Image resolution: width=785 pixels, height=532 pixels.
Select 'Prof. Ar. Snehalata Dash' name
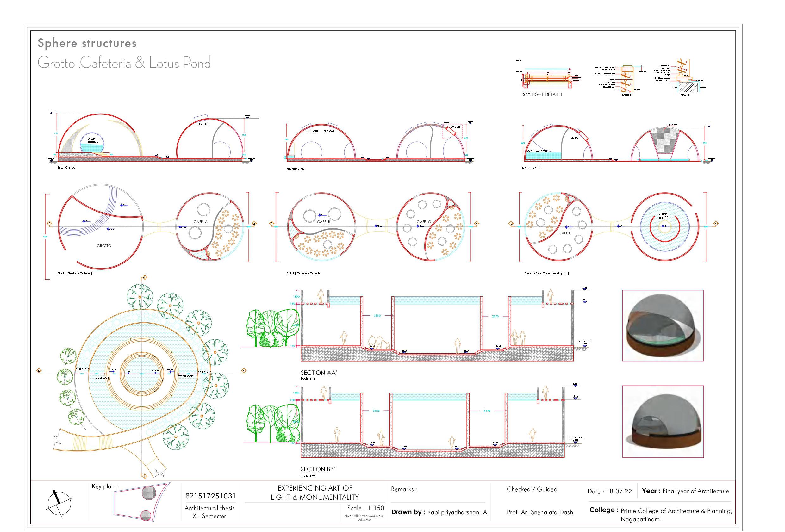[540, 512]
